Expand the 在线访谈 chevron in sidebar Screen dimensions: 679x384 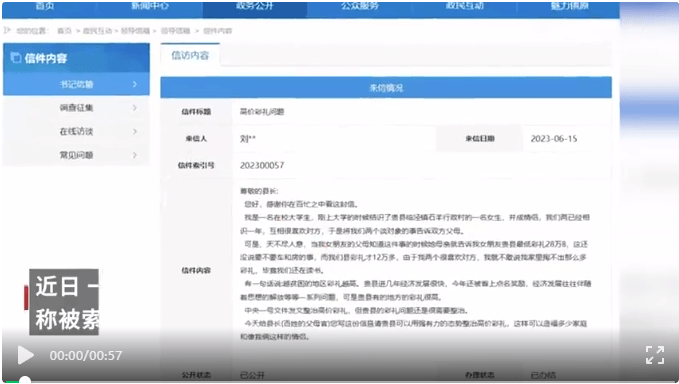(x=135, y=131)
